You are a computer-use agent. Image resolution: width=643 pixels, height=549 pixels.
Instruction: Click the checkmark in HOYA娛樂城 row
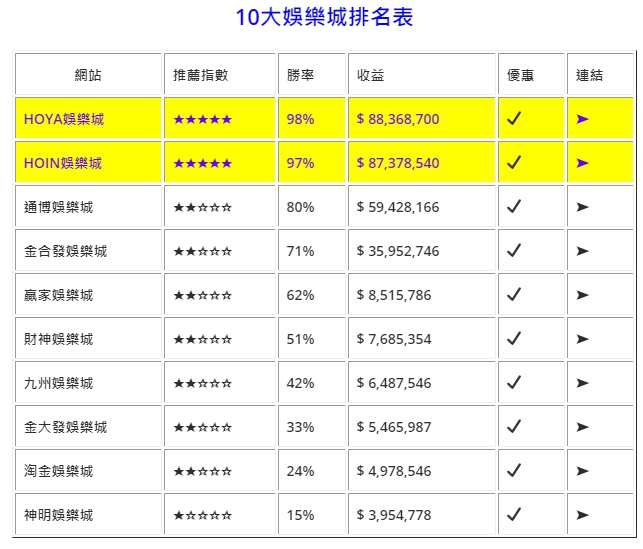(514, 119)
